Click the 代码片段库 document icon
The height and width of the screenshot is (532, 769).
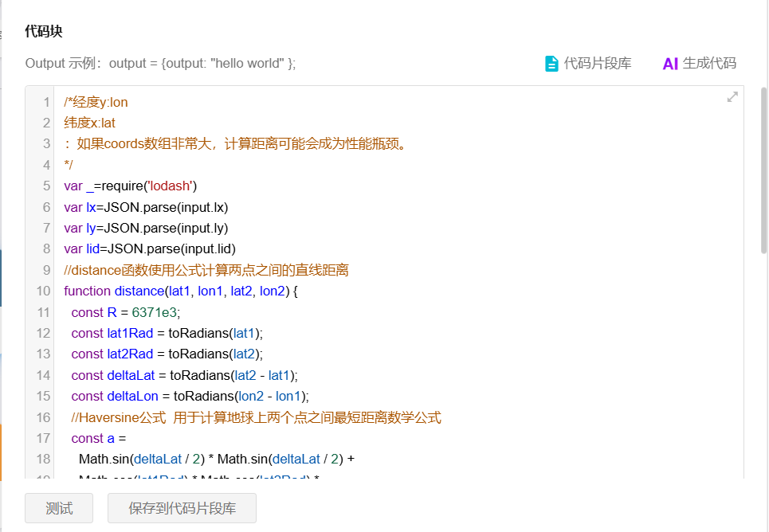click(551, 64)
